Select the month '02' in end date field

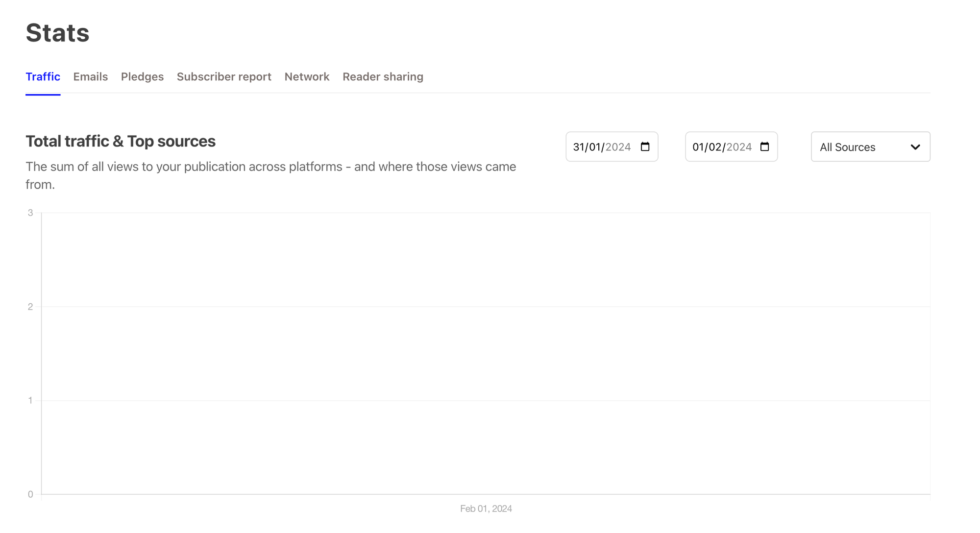point(715,147)
